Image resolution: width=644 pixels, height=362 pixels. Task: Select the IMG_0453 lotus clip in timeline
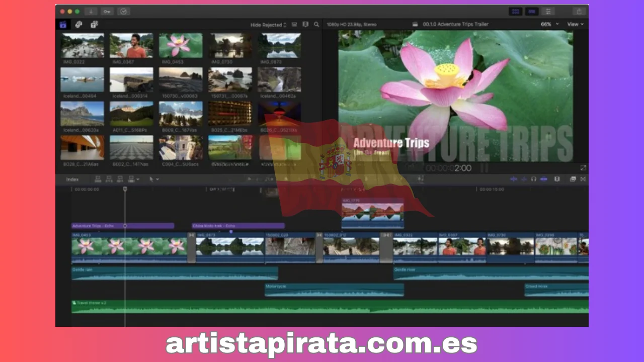129,247
